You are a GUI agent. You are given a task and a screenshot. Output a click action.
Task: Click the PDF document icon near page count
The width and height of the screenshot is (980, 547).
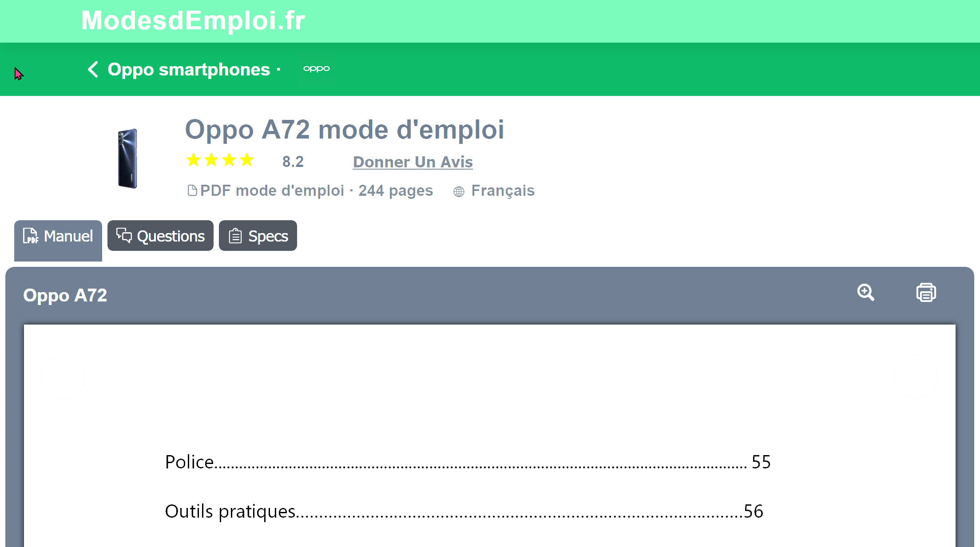point(192,190)
